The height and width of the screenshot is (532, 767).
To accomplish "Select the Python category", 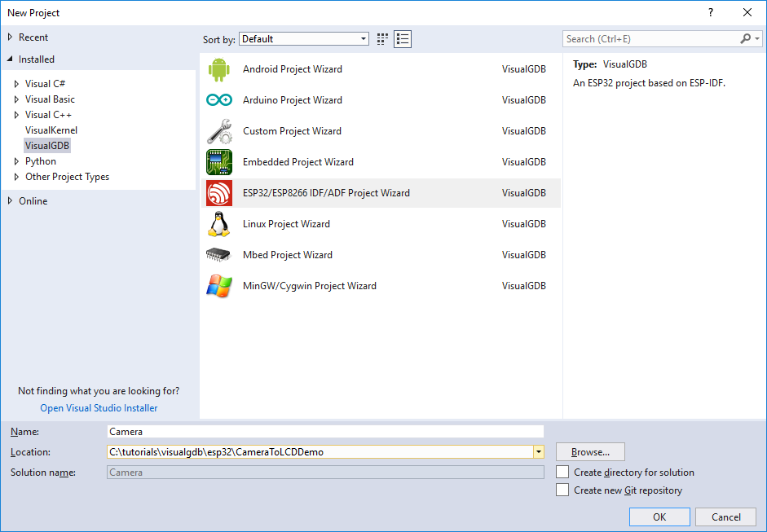I will (41, 161).
